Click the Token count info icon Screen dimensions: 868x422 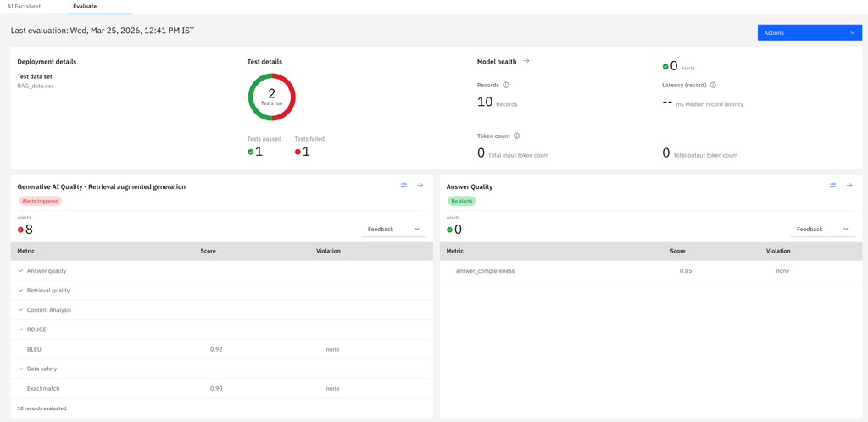click(516, 136)
